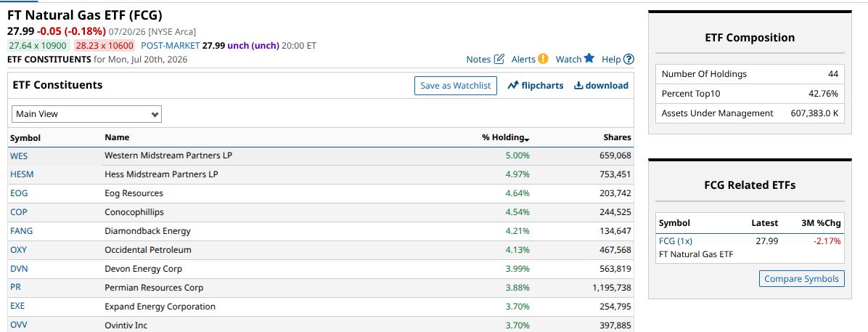Click the Watch link
868x332 pixels.
pyautogui.click(x=568, y=60)
